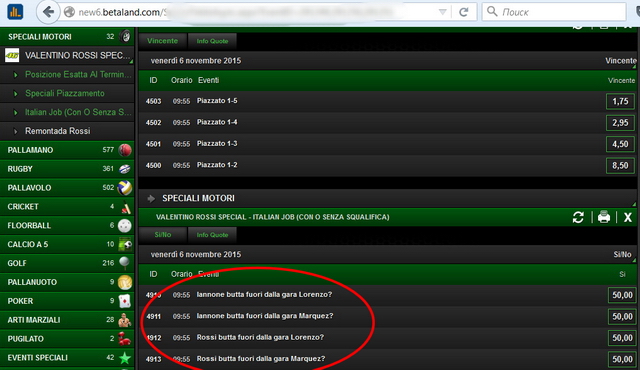The width and height of the screenshot is (640, 370).
Task: Select Rugby in the sports list
Action: (67, 169)
